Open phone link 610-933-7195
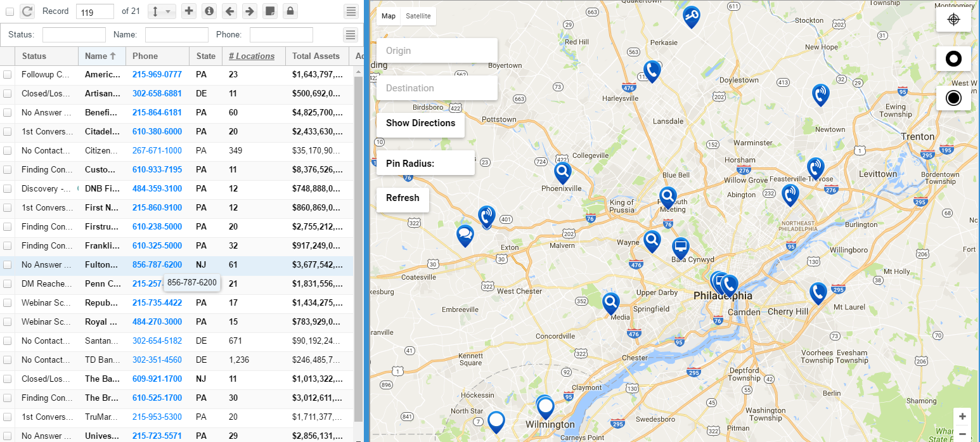 click(157, 170)
